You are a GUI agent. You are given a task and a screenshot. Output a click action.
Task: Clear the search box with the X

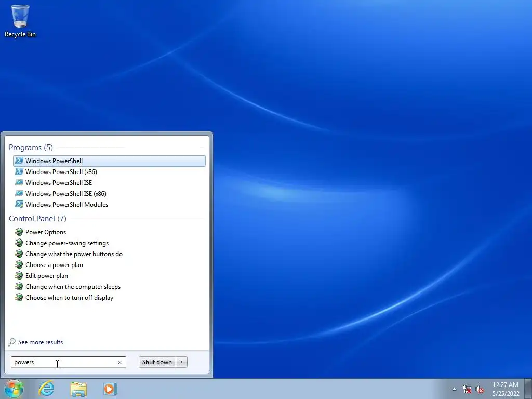click(119, 362)
